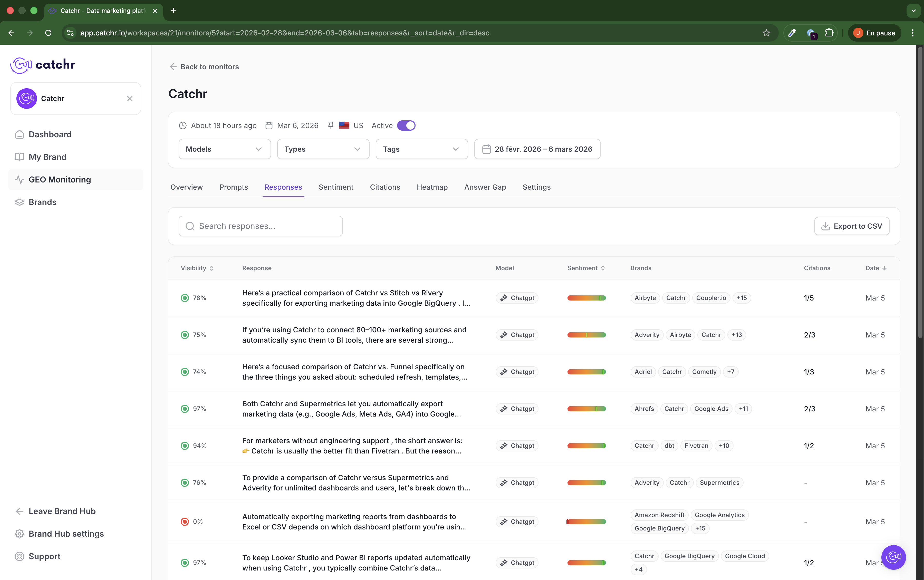Open the browser extensions puzzle icon
The image size is (924, 580).
click(x=829, y=33)
